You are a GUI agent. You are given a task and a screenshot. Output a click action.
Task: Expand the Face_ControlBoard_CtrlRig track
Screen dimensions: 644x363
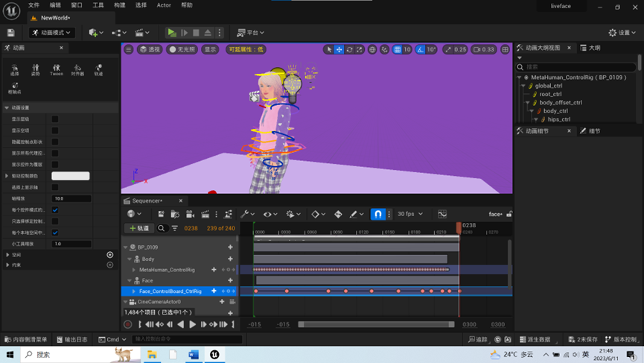pos(134,291)
